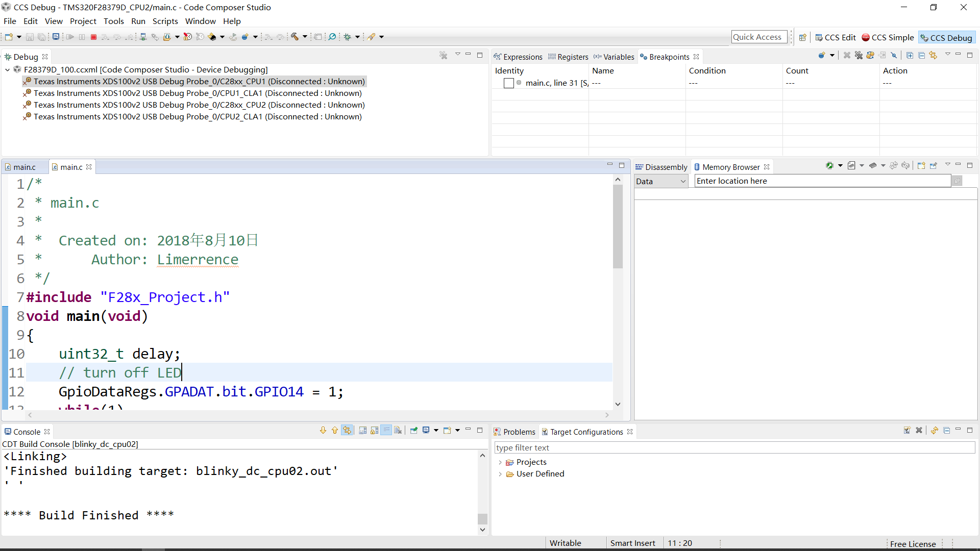The image size is (980, 551).
Task: Switch to CCS Simple perspective
Action: point(888,37)
